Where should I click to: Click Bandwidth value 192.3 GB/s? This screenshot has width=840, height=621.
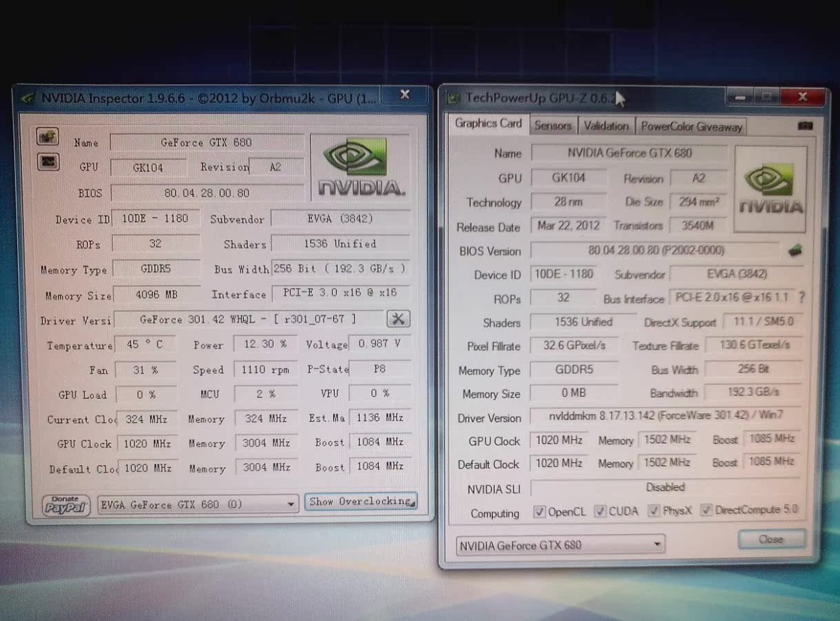[x=754, y=392]
